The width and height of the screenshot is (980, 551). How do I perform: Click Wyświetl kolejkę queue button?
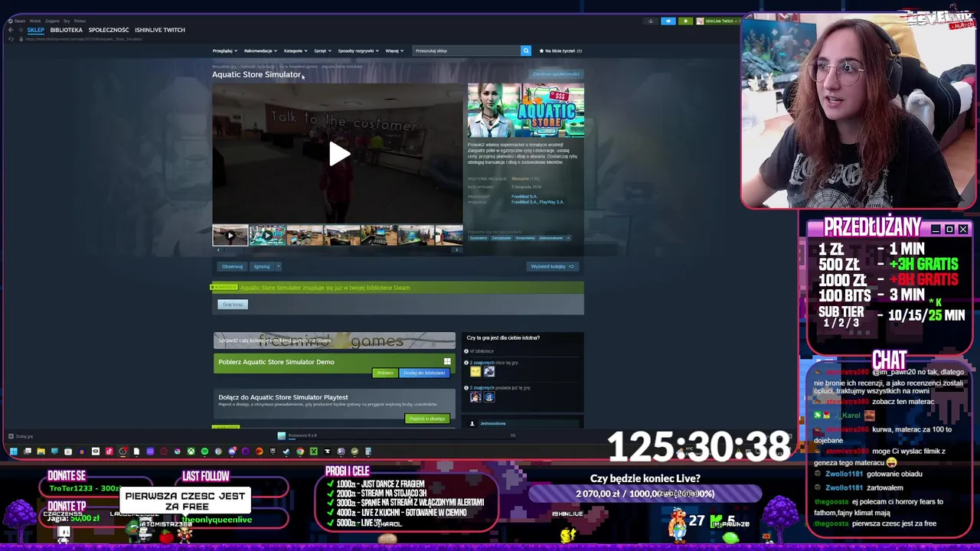point(553,266)
